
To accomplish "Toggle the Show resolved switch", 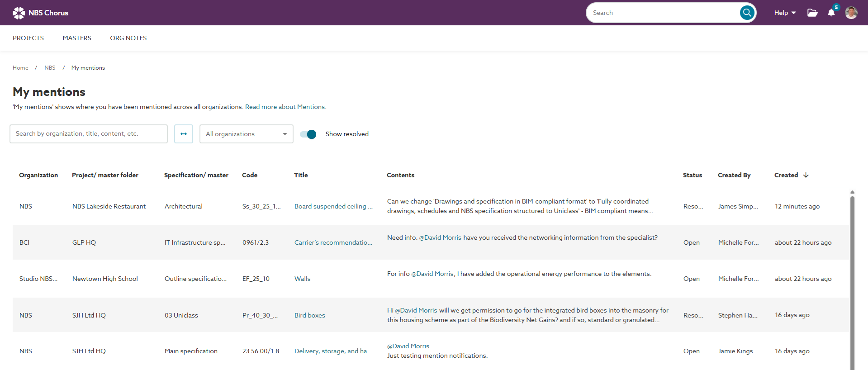I will [308, 134].
